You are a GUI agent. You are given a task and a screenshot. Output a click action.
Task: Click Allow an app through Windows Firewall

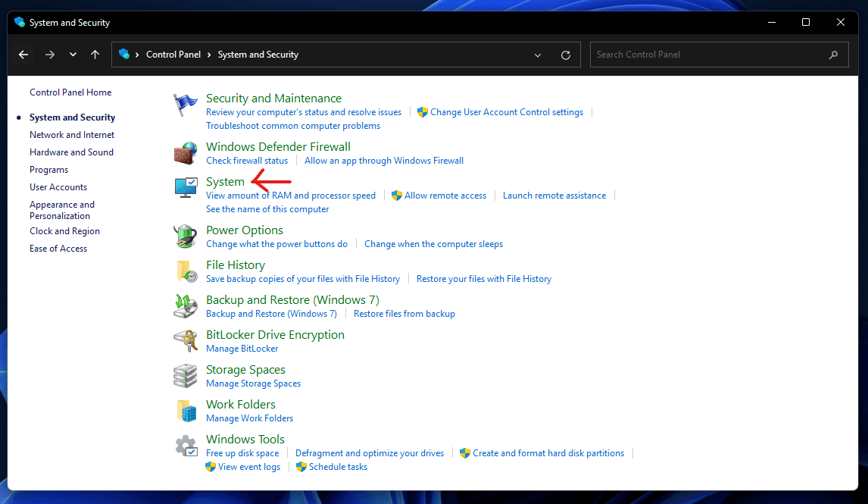coord(383,161)
